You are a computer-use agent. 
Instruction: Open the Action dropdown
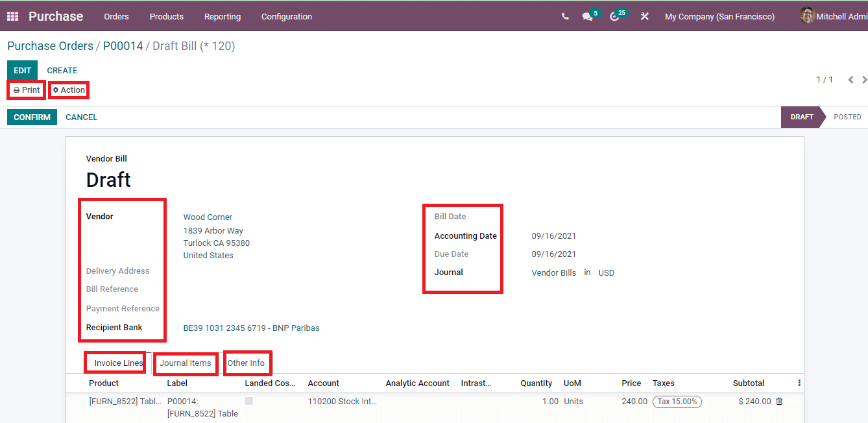69,90
